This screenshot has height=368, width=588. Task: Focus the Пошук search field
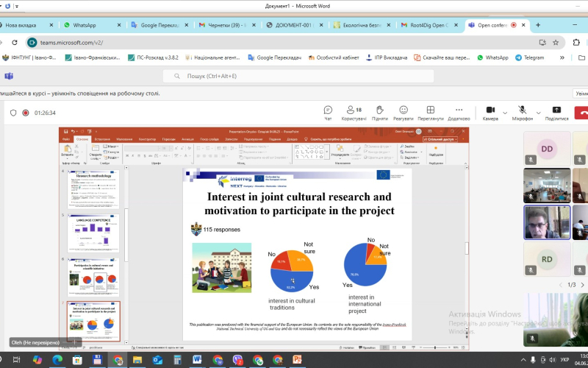[x=298, y=77]
